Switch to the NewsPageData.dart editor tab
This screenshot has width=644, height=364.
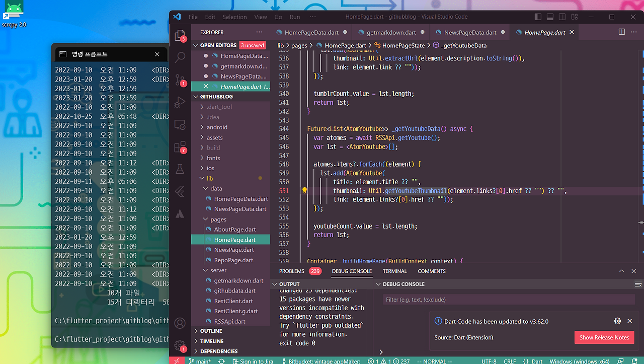470,32
